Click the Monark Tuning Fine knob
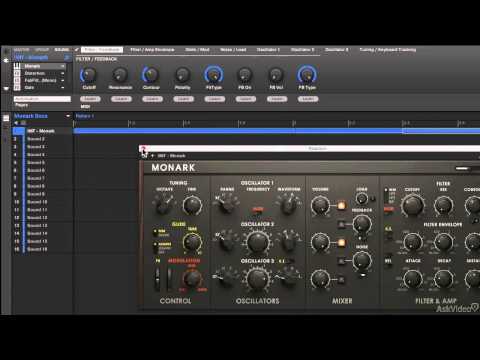 click(x=192, y=205)
